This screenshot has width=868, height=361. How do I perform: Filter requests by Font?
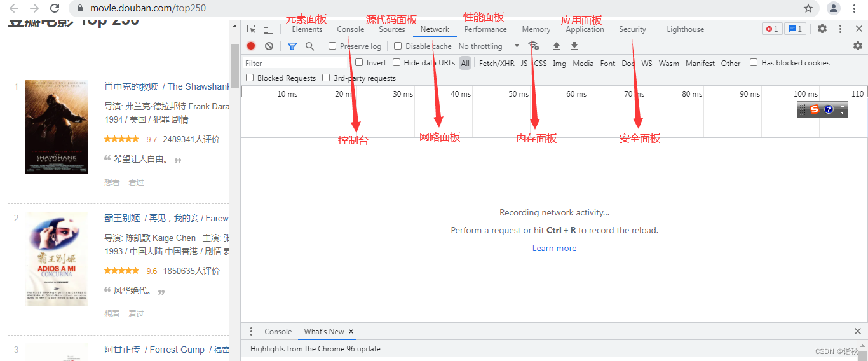pos(607,63)
